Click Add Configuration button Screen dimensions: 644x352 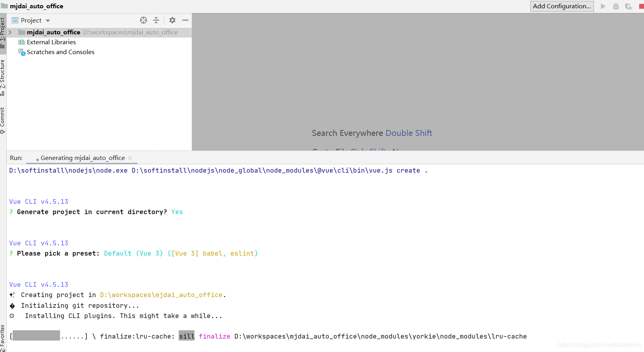tap(562, 6)
